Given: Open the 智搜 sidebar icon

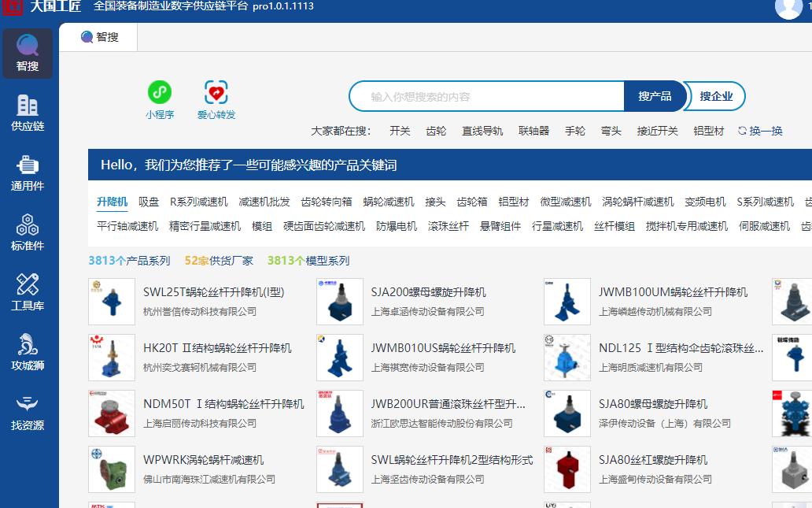Looking at the screenshot, I should pyautogui.click(x=28, y=54).
